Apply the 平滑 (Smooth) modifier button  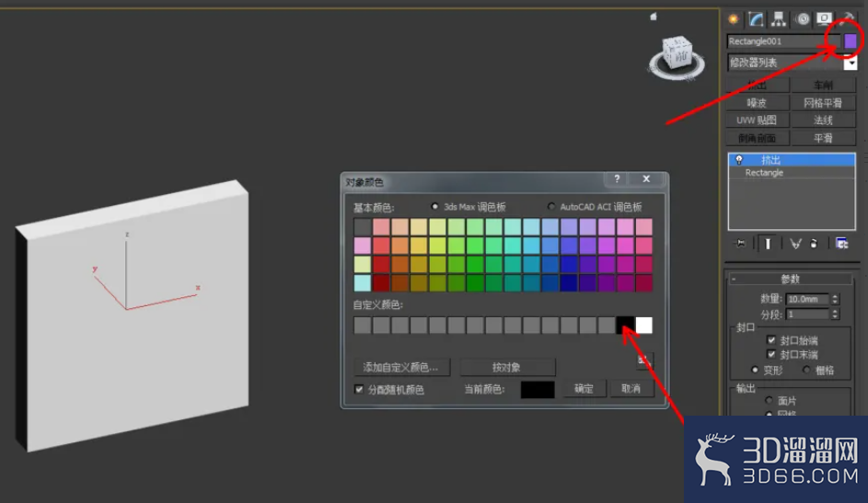tap(823, 138)
